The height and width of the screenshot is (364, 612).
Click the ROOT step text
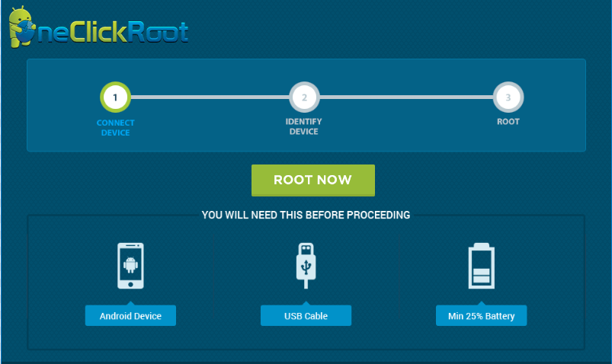(508, 121)
